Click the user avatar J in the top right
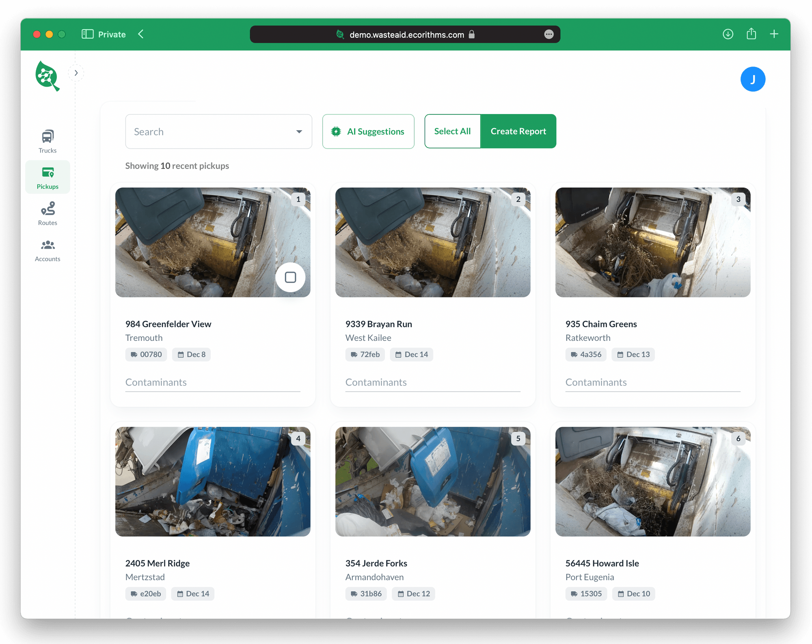812x644 pixels. [x=753, y=79]
